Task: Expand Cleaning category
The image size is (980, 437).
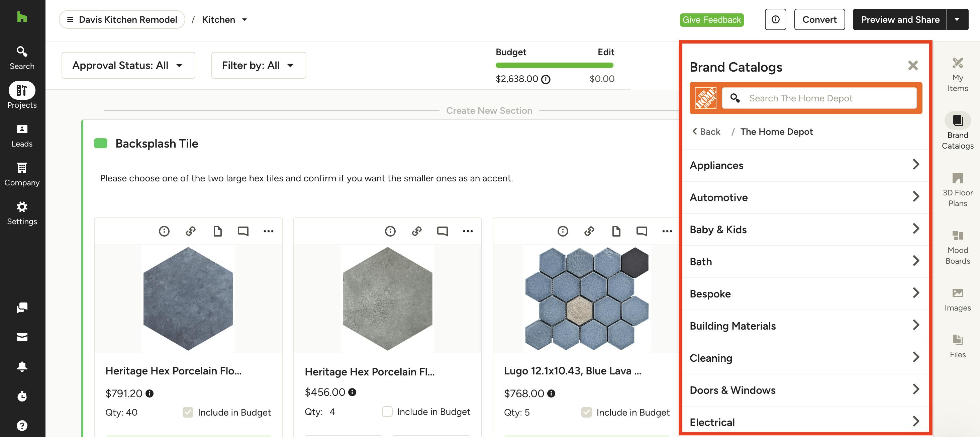Action: coord(805,358)
